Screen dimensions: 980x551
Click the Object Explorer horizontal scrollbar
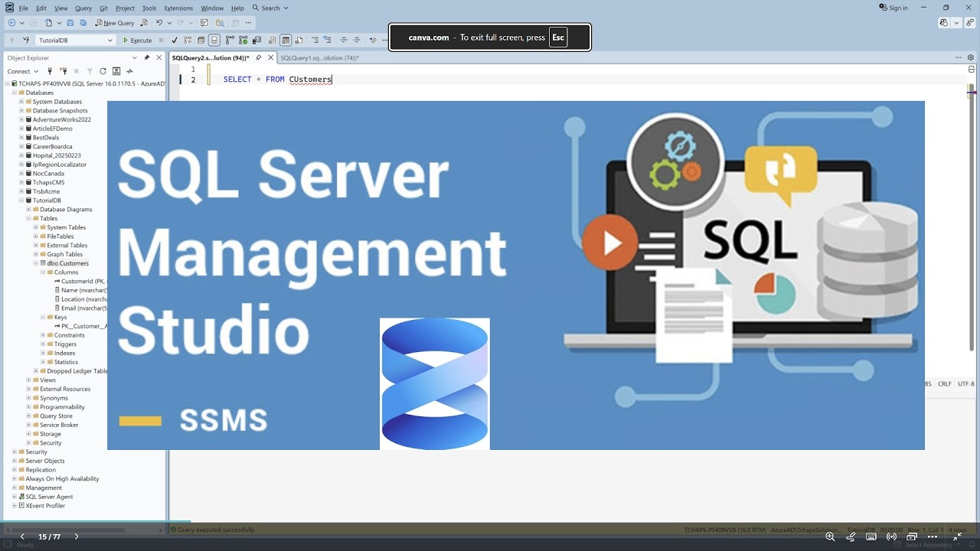[x=69, y=530]
